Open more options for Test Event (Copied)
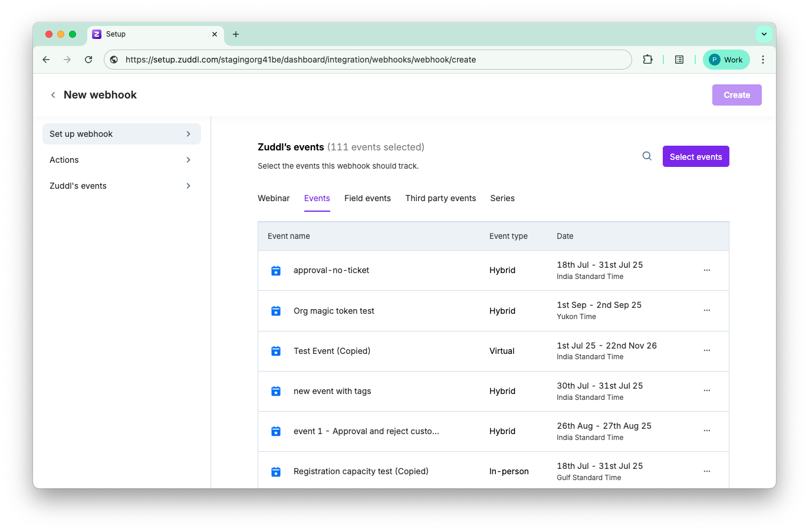The height and width of the screenshot is (532, 809). [x=706, y=350]
